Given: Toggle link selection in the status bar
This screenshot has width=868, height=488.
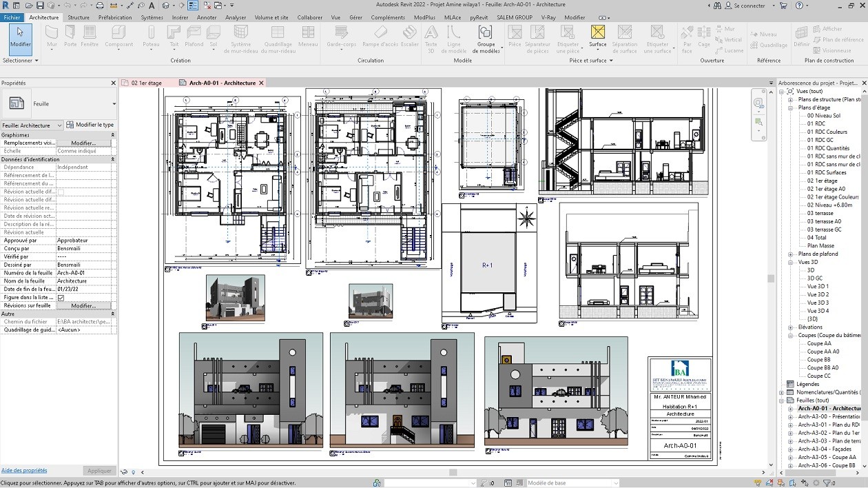Looking at the screenshot, I should (758, 482).
